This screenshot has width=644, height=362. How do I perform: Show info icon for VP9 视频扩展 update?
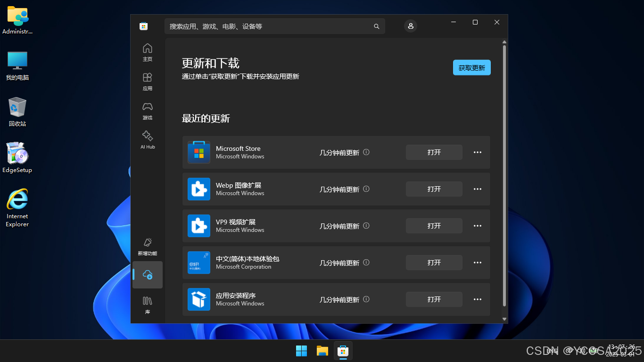(366, 226)
